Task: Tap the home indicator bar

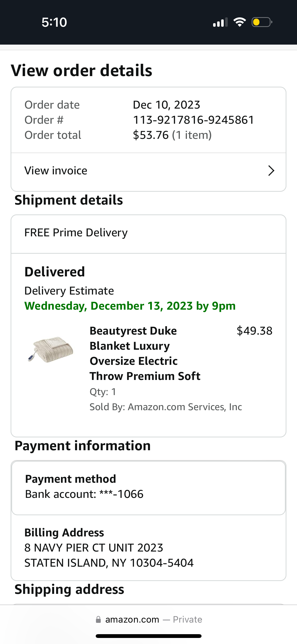Action: (149, 636)
